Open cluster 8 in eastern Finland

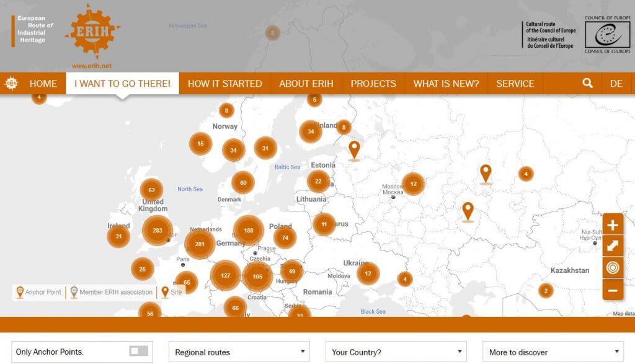344,128
